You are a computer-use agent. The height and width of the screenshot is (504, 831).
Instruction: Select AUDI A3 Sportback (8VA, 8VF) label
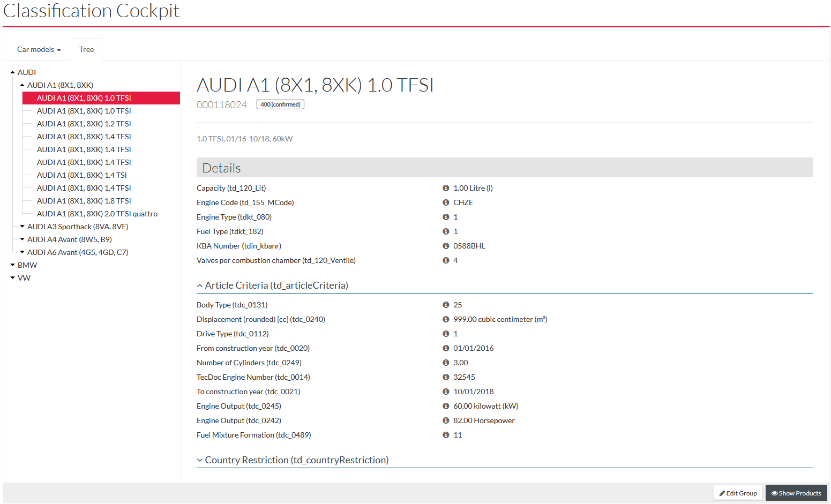(78, 227)
